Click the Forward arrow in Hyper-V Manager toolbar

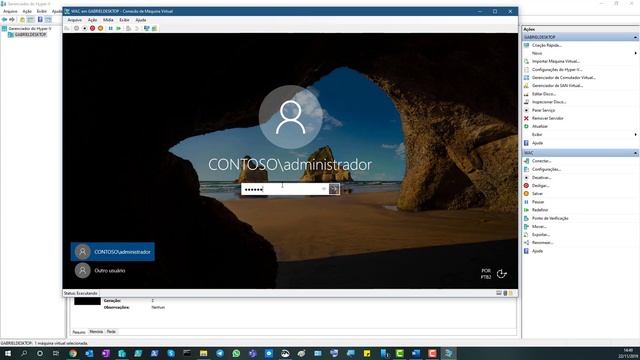coord(12,20)
